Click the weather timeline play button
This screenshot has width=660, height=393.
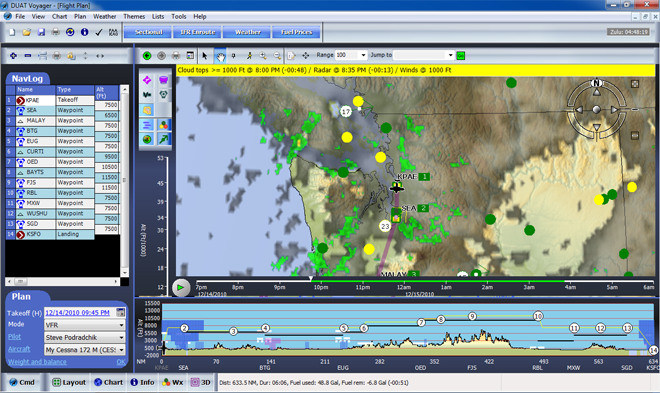[x=181, y=288]
